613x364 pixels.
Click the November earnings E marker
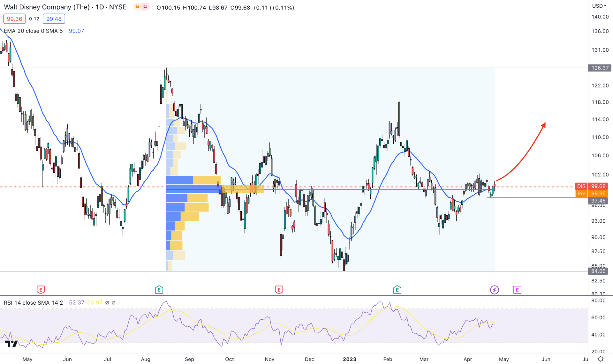(279, 290)
